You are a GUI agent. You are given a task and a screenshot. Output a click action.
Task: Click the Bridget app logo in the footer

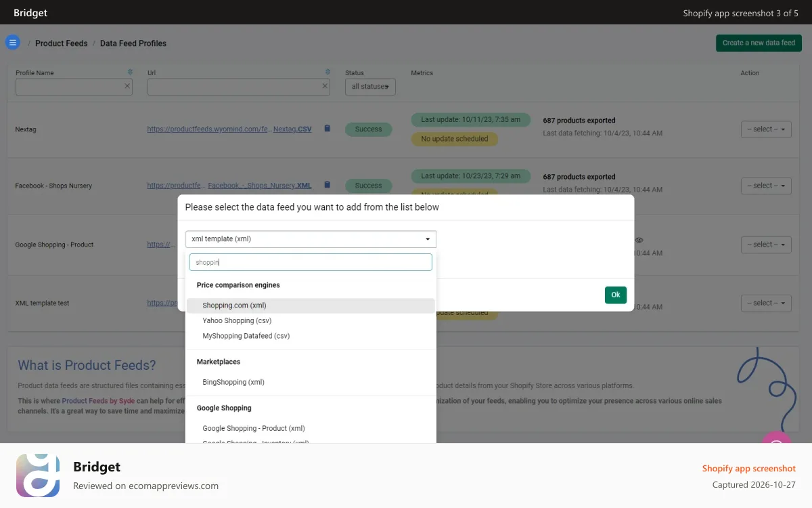pyautogui.click(x=38, y=475)
